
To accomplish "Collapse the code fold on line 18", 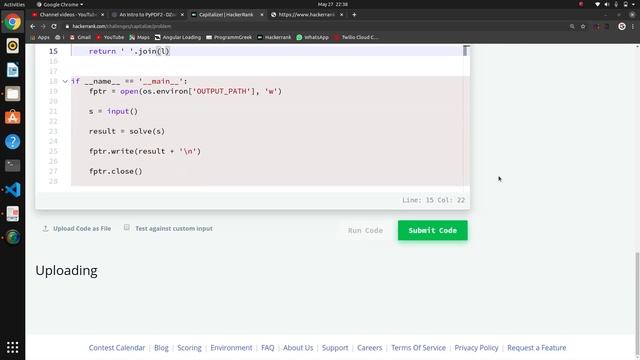I will pos(65,81).
